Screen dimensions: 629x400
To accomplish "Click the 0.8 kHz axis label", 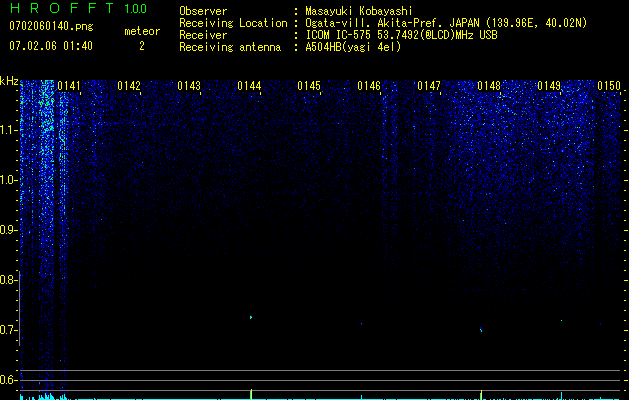I will 8,280.
